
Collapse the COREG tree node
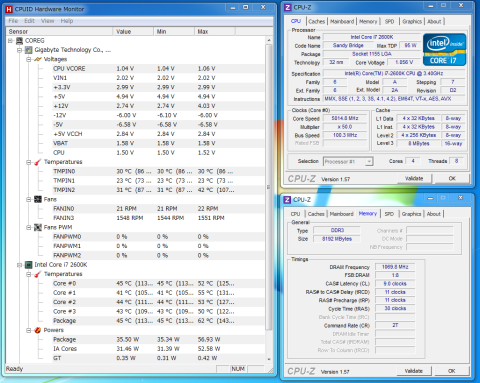click(10, 41)
